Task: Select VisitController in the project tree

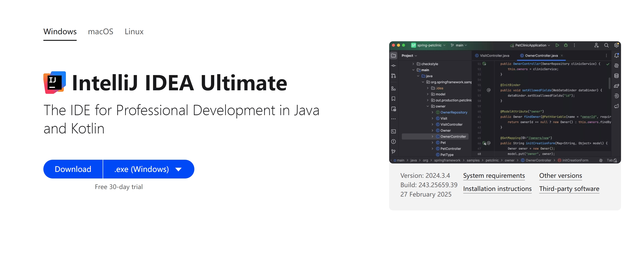Action: (451, 125)
